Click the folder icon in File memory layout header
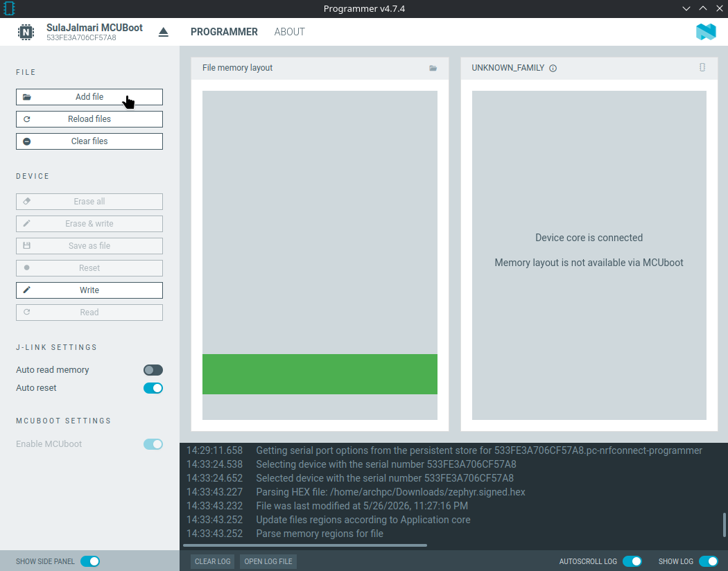 coord(433,68)
